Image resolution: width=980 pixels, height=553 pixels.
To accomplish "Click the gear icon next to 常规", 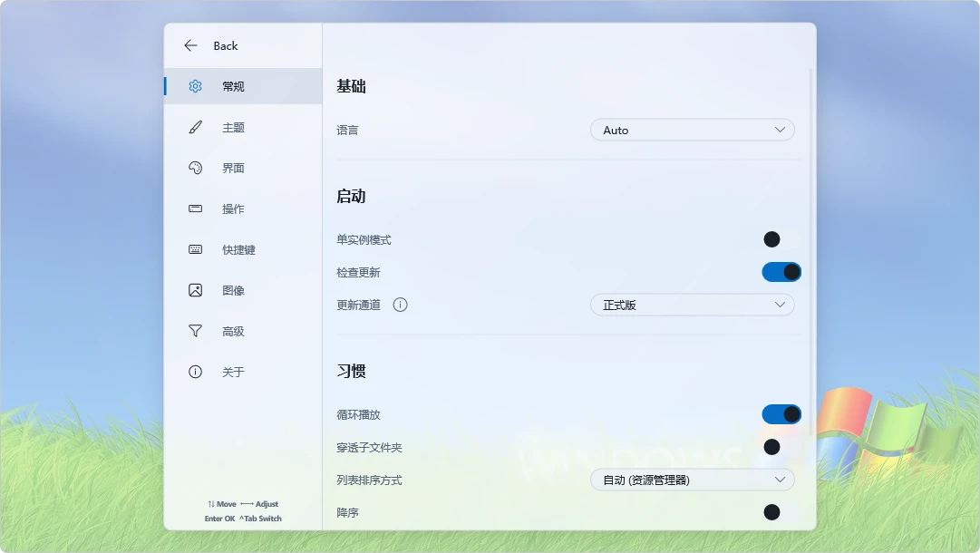I will click(x=195, y=86).
